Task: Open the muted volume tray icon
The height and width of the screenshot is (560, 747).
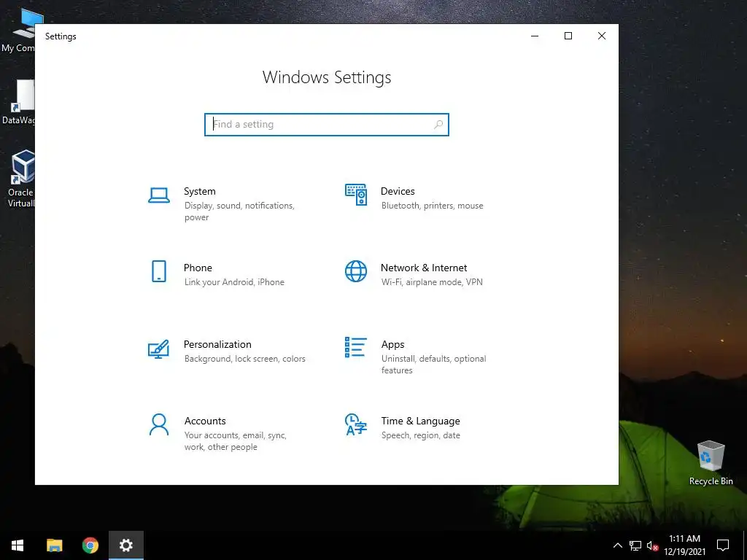Action: [x=652, y=545]
